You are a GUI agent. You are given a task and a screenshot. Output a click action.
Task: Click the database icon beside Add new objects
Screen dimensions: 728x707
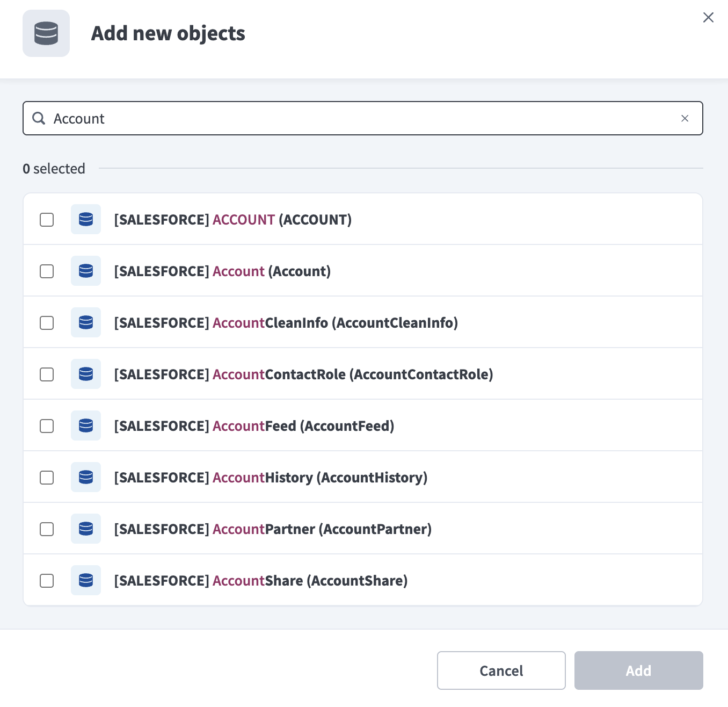point(46,33)
